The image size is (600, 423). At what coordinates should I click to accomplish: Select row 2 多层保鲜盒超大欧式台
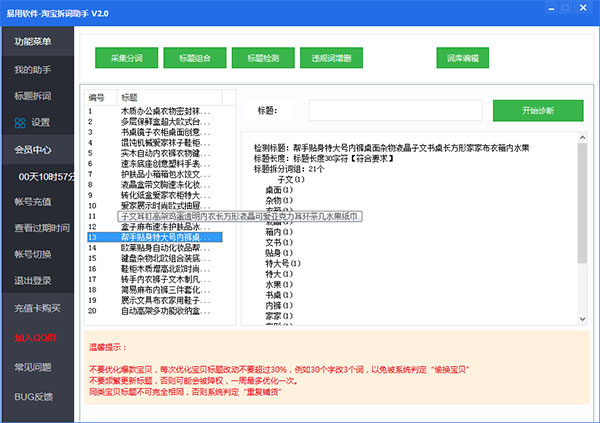tap(155, 122)
